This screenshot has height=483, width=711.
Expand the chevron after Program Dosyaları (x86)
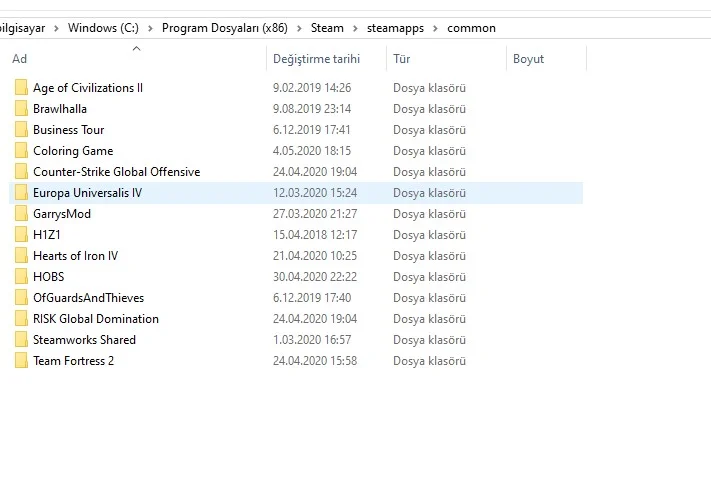point(299,29)
